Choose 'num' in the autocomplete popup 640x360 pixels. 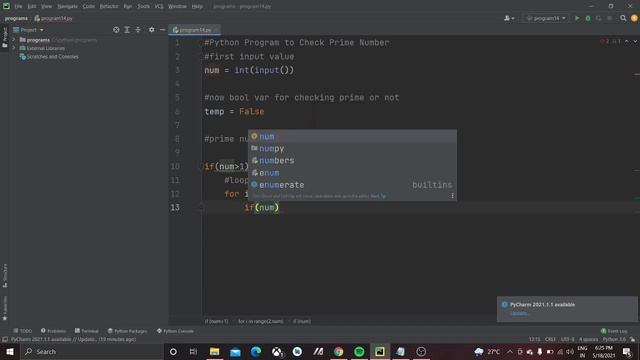[352, 136]
